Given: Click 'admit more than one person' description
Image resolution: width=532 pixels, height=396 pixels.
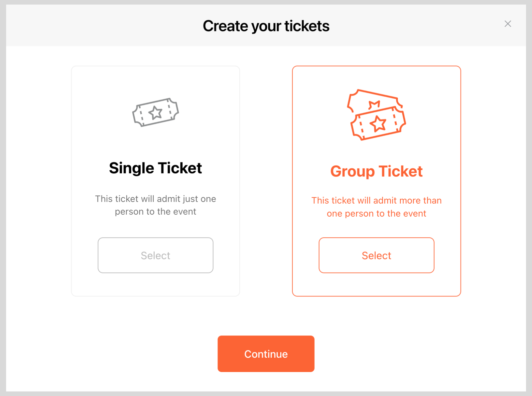Looking at the screenshot, I should tap(376, 207).
